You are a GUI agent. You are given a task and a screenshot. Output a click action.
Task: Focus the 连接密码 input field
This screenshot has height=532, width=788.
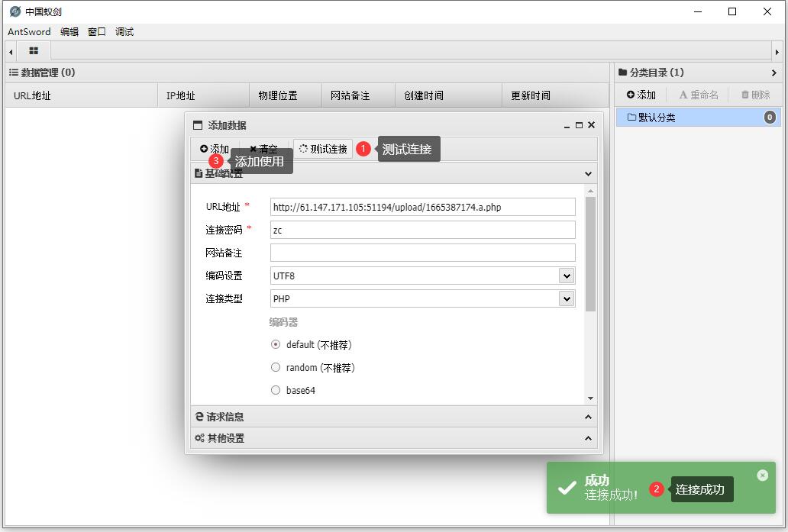pyautogui.click(x=423, y=230)
